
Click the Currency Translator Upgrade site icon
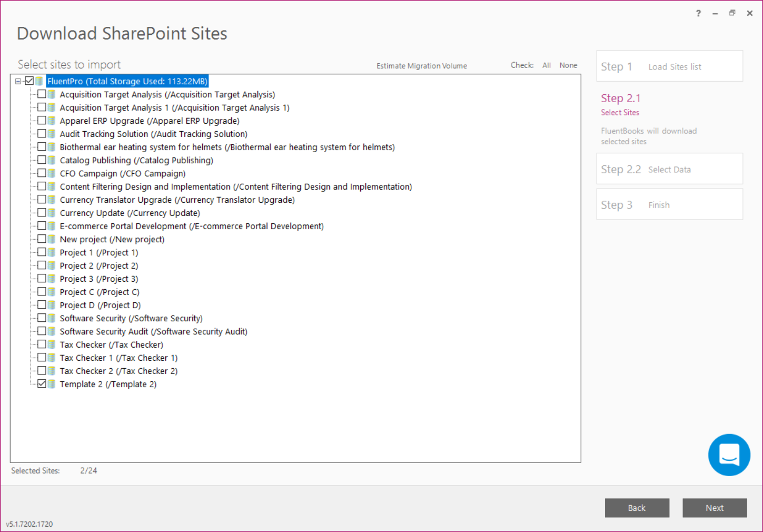tap(52, 200)
